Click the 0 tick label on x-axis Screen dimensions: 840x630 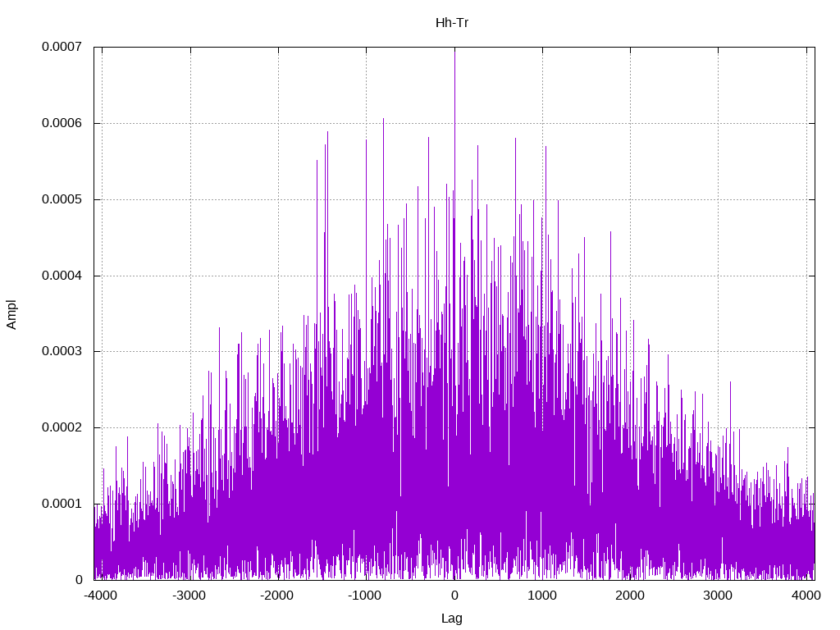tap(454, 596)
